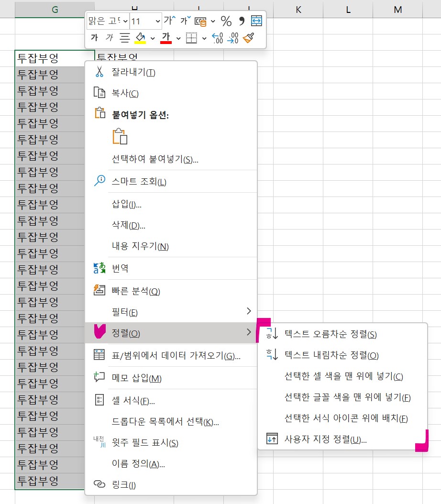Screen dimensions: 441x504
Task: Select 메모 삽입(M)
Action: coord(171,378)
